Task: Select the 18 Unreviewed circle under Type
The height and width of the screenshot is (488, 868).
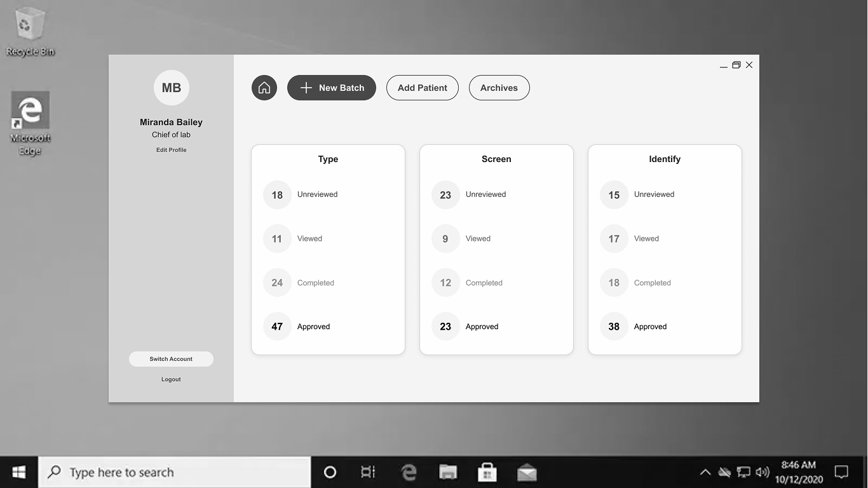Action: pyautogui.click(x=276, y=194)
